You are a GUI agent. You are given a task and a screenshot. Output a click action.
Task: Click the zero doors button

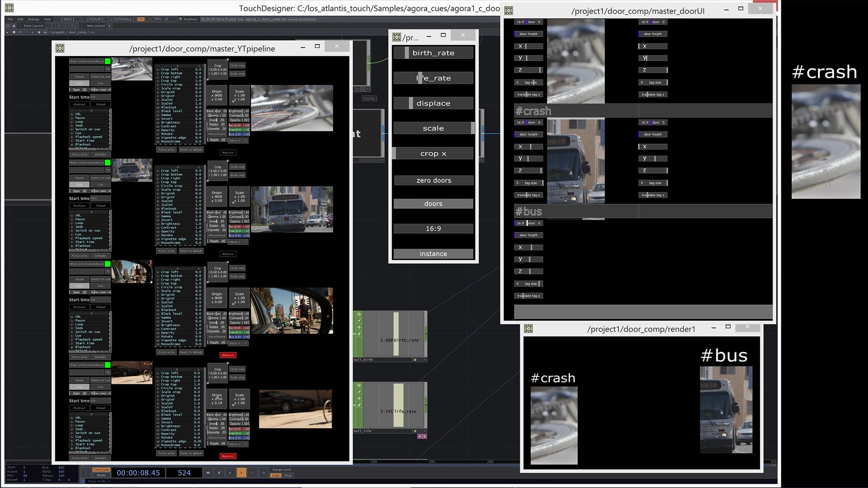(x=433, y=180)
